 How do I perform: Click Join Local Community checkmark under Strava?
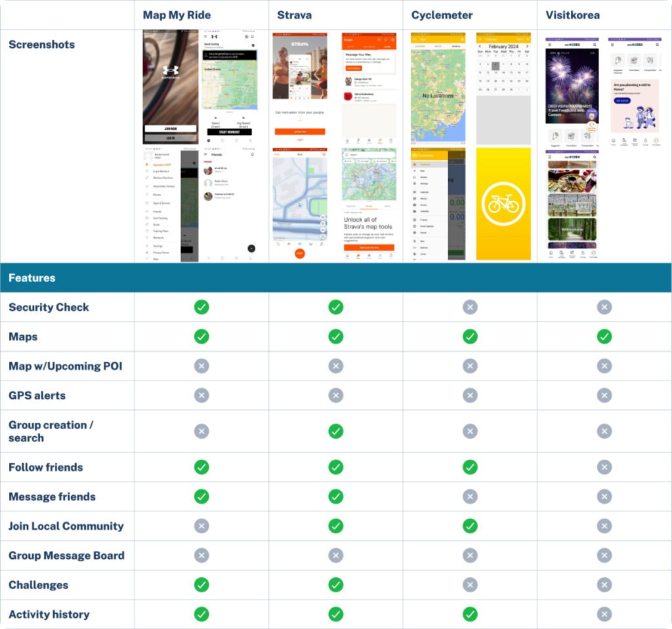point(335,526)
